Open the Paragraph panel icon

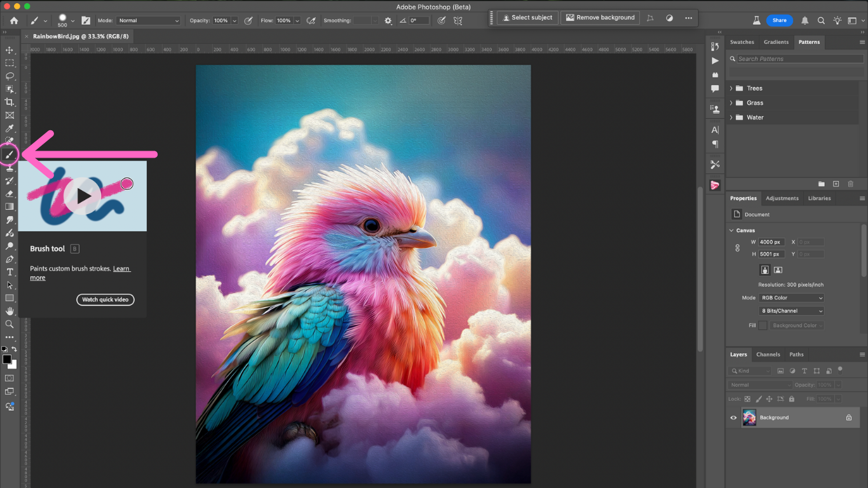click(x=715, y=144)
